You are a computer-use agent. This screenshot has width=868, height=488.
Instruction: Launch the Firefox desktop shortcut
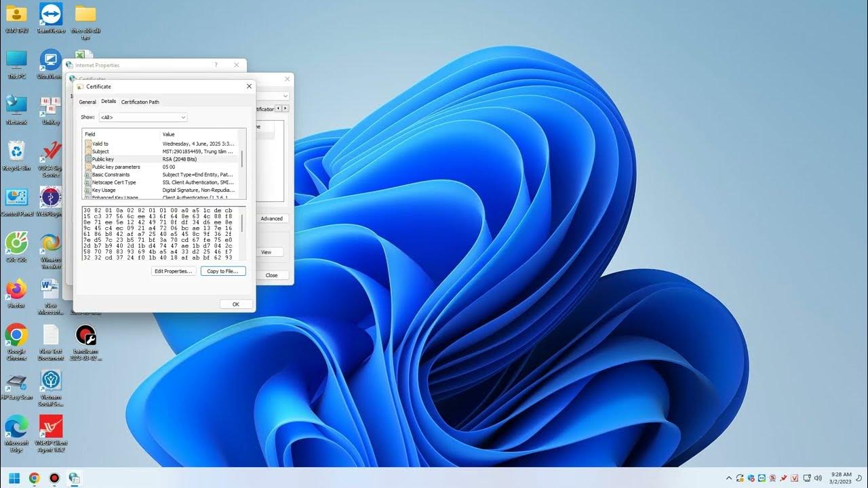tap(16, 293)
